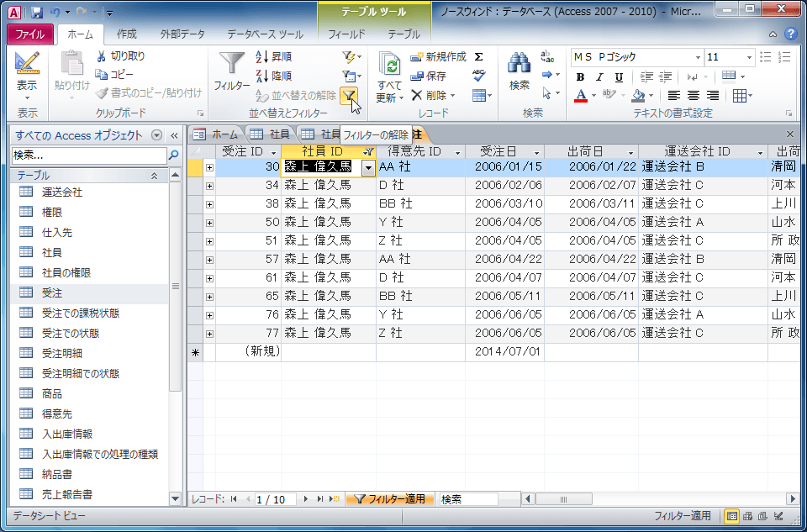Save the record with 保存

click(x=428, y=76)
